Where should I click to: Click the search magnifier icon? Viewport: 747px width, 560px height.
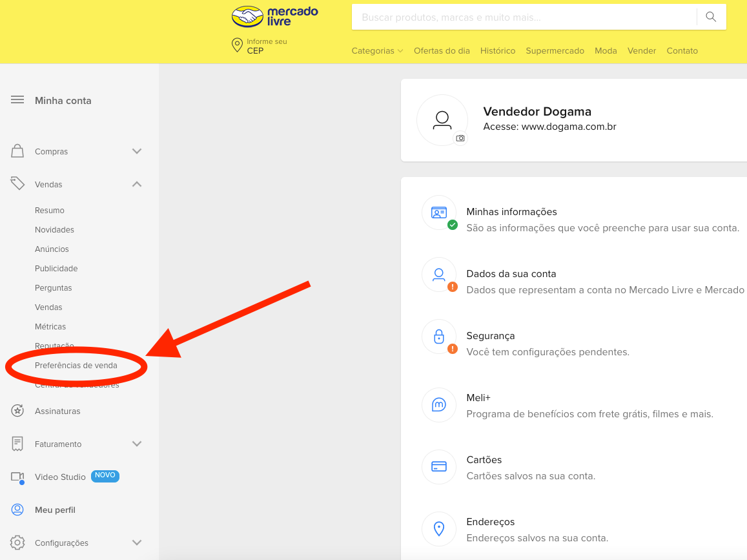[x=711, y=17]
